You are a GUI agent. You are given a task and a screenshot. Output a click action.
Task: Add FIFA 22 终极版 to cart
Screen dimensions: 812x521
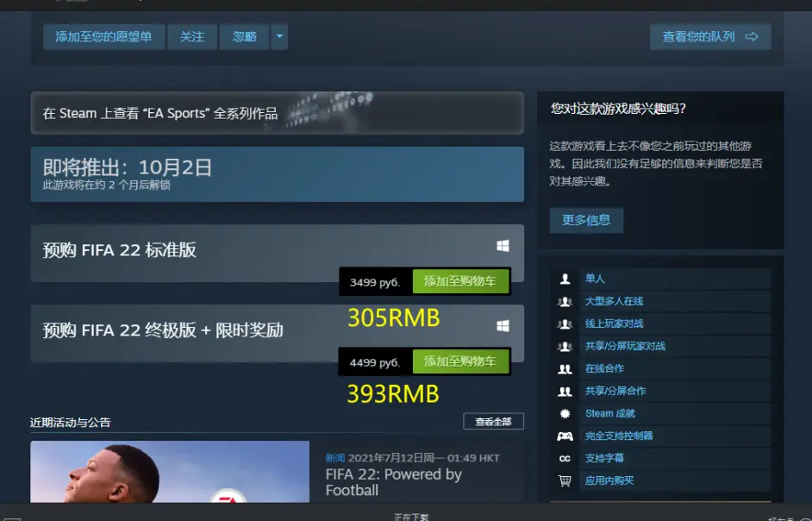point(460,361)
